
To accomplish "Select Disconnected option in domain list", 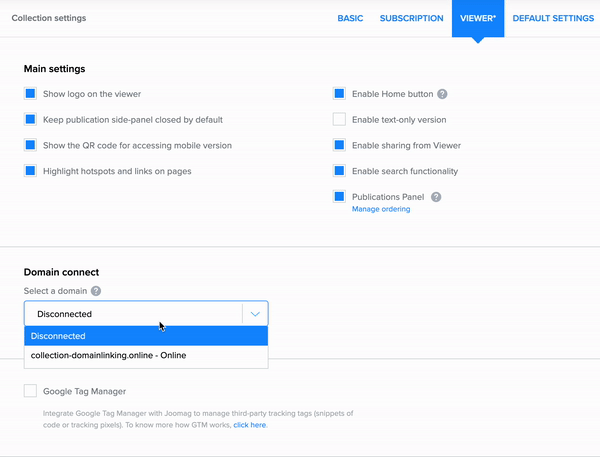I will click(146, 336).
